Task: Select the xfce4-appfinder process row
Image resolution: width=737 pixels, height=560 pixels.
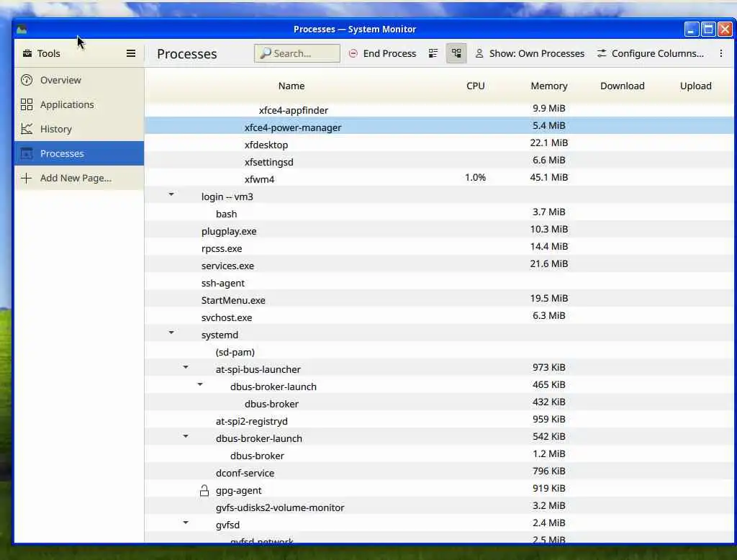Action: 438,110
